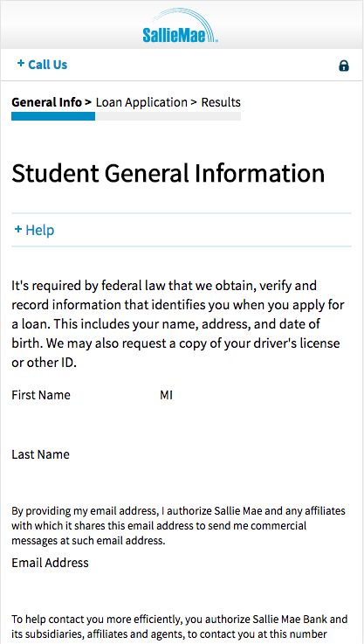Click the Sallie Mae logo

point(180,26)
